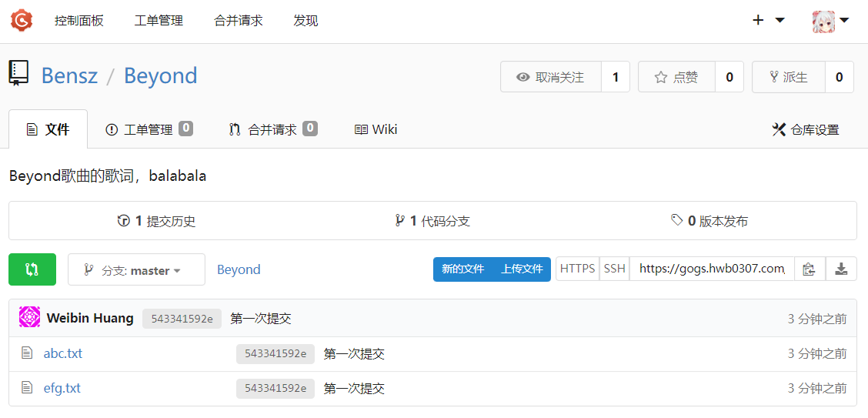Click the header commit message 第一次提交
Image resolution: width=868 pixels, height=418 pixels.
click(261, 319)
